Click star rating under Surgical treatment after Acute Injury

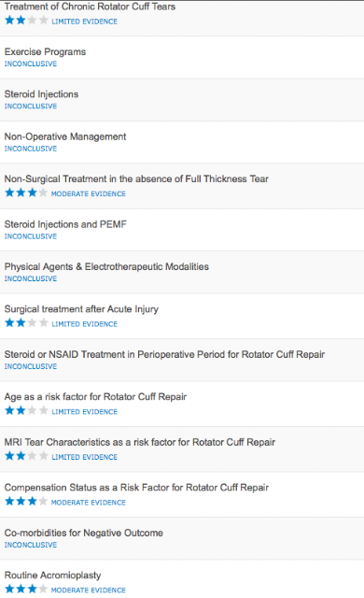click(x=26, y=323)
